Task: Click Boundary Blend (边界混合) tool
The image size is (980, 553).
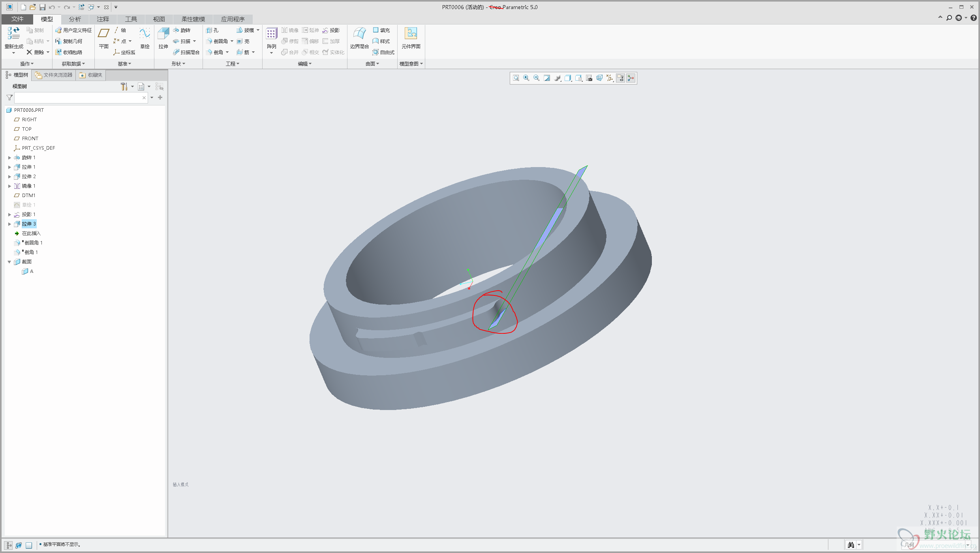Action: (x=359, y=38)
